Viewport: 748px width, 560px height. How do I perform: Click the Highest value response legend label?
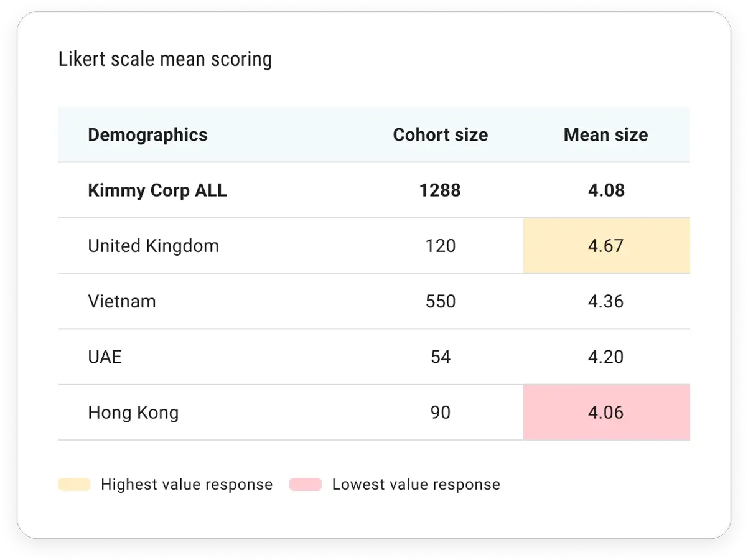(187, 485)
